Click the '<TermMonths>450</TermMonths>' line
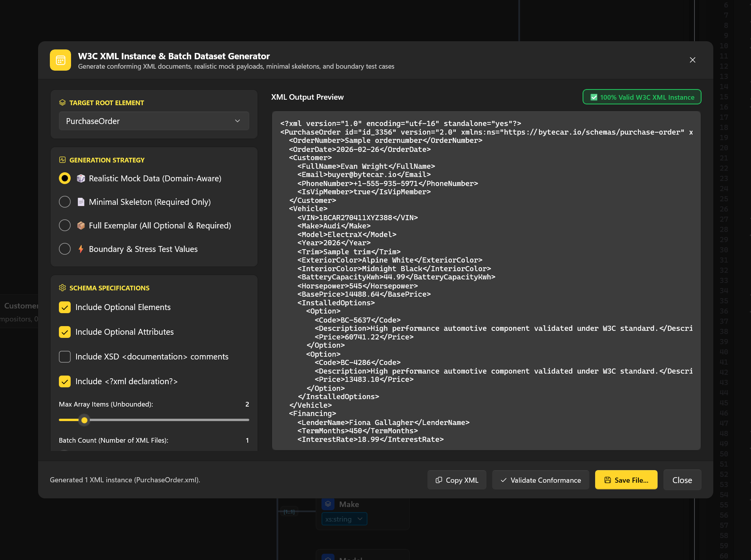751x560 pixels. (358, 431)
